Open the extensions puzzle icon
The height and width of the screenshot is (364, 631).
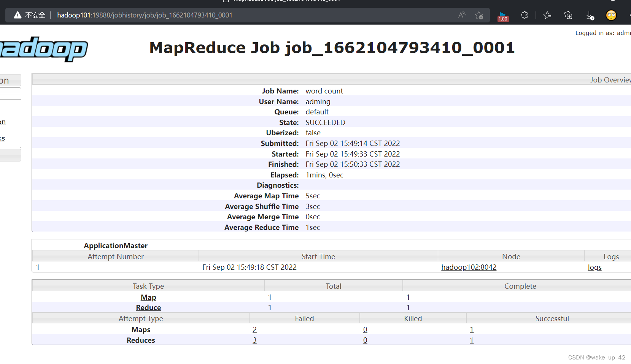point(525,15)
